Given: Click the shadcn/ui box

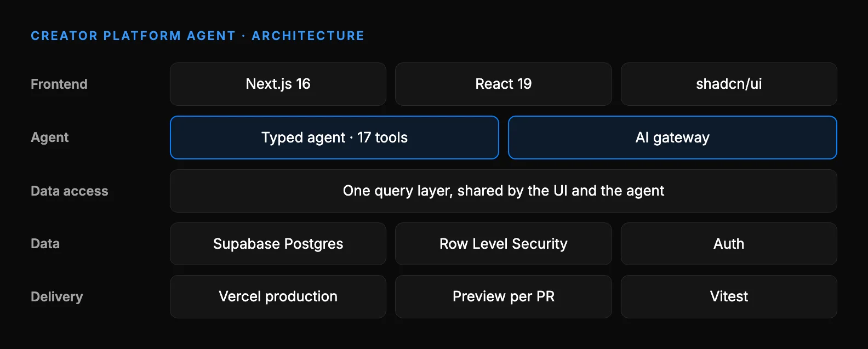Looking at the screenshot, I should (x=729, y=84).
